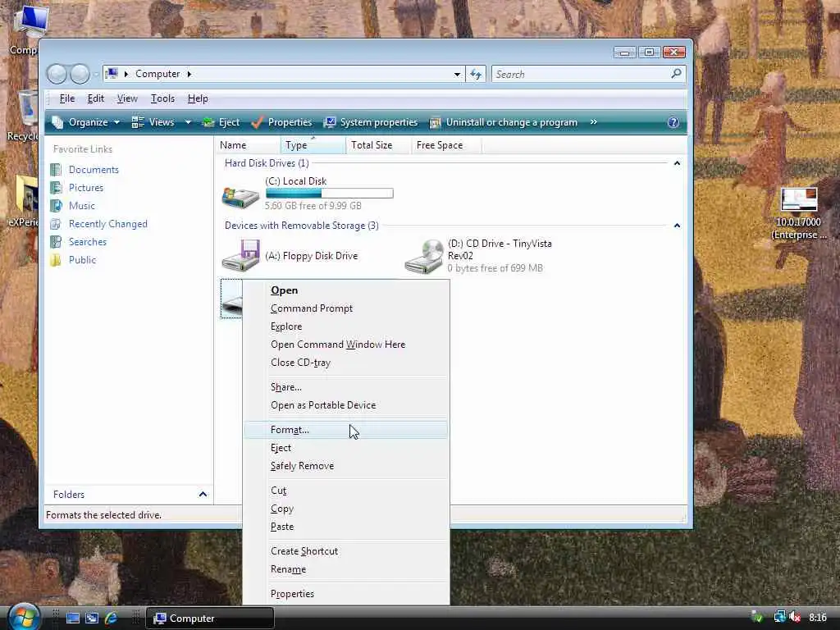Open the Organize dropdown menu
Viewport: 840px width, 630px height.
pos(85,123)
